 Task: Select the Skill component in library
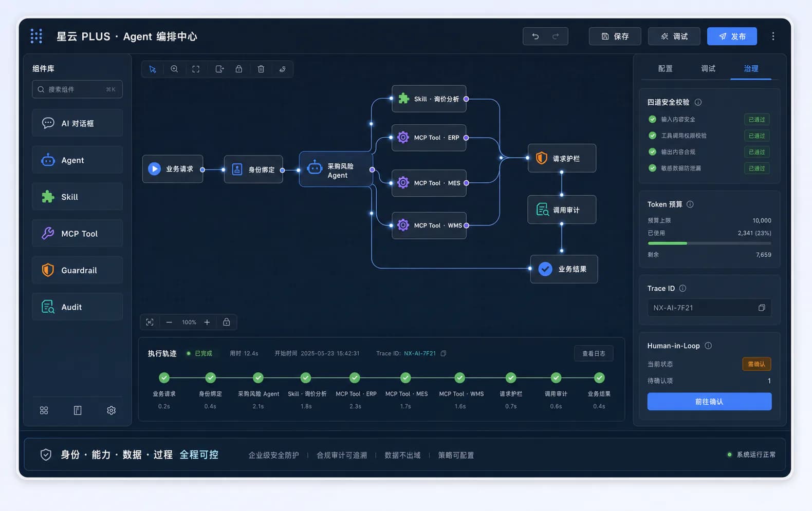[x=77, y=197]
